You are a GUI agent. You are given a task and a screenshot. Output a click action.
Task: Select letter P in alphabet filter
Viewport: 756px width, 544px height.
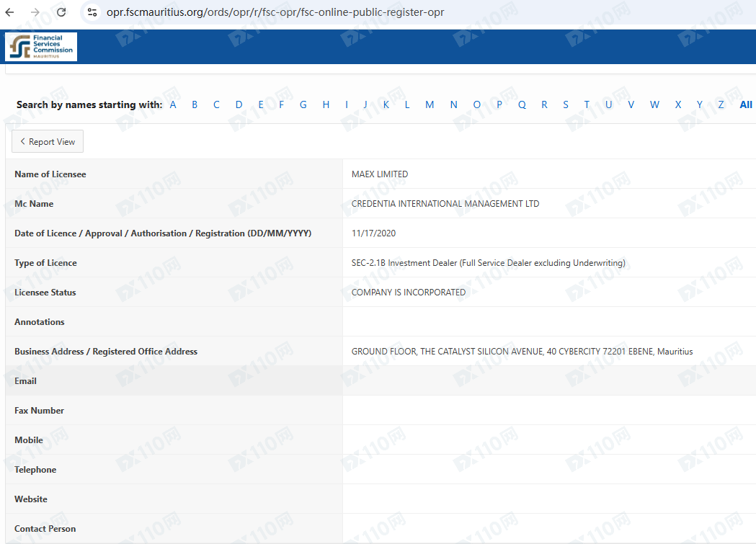(499, 104)
